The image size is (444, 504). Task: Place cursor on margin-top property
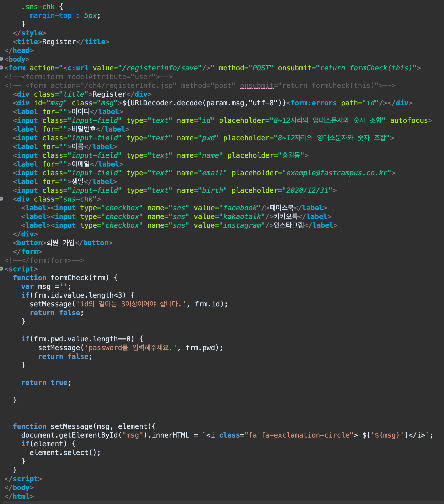coord(50,16)
